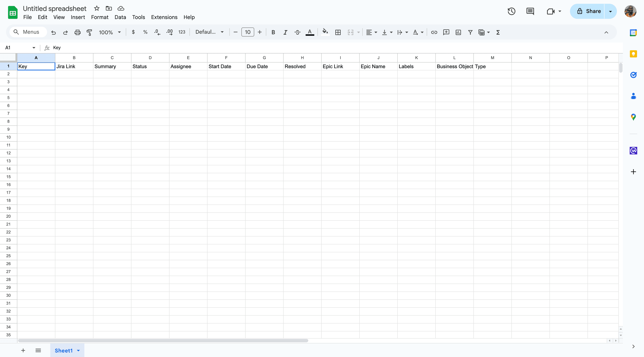Click the undo arrow icon
644x357 pixels.
53,32
